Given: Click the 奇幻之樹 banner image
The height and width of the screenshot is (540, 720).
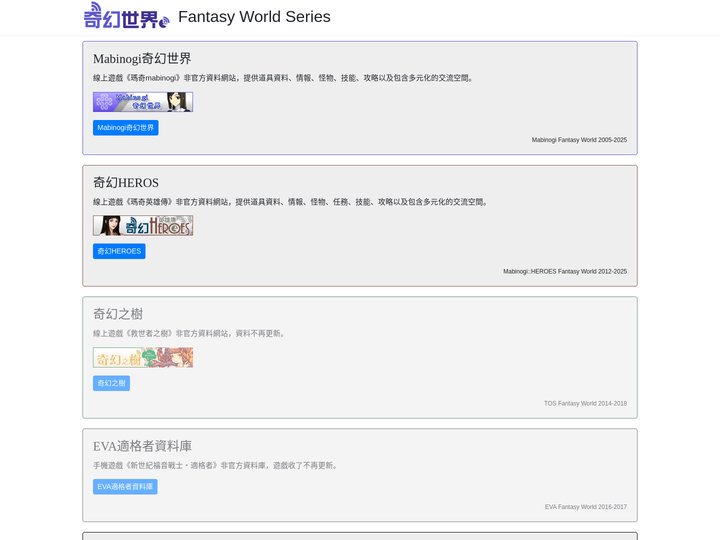Looking at the screenshot, I should [143, 357].
